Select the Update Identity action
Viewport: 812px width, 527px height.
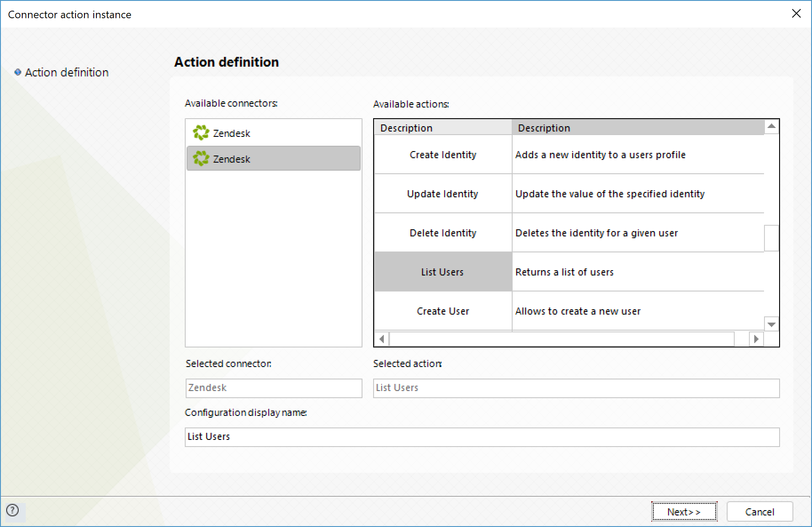443,194
